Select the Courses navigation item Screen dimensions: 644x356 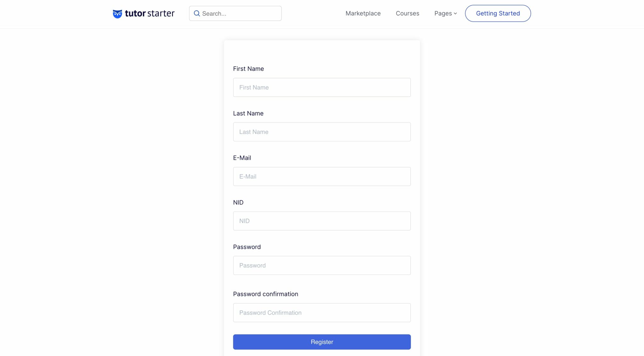click(x=407, y=13)
